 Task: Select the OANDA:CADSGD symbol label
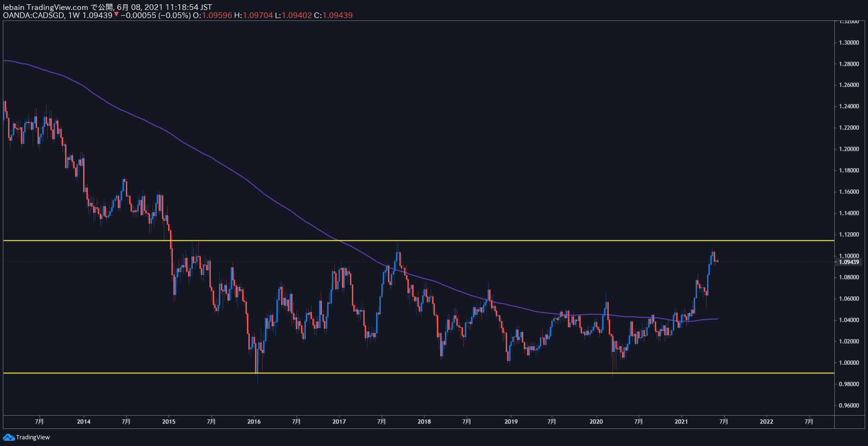pyautogui.click(x=34, y=15)
